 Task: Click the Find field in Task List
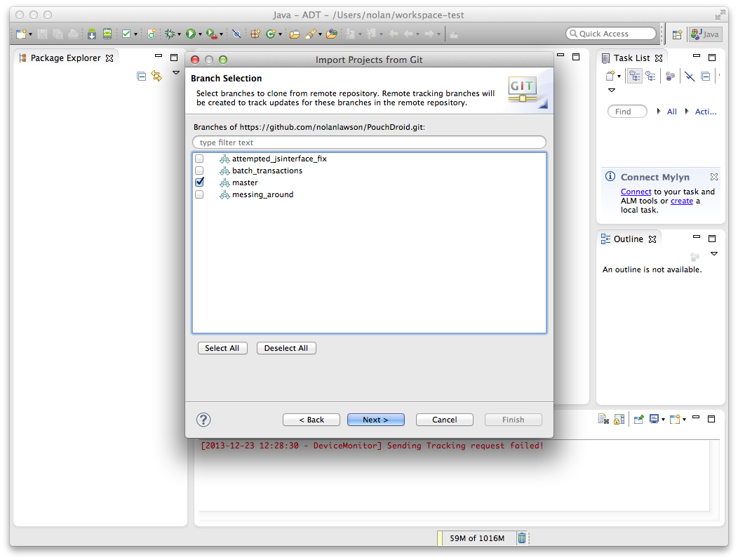(x=627, y=112)
